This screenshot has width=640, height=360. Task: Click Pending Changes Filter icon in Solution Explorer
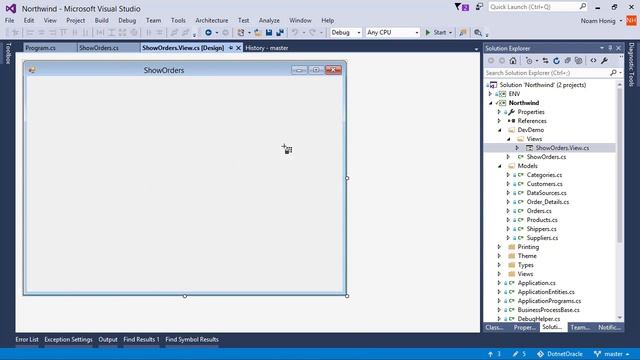click(x=529, y=60)
